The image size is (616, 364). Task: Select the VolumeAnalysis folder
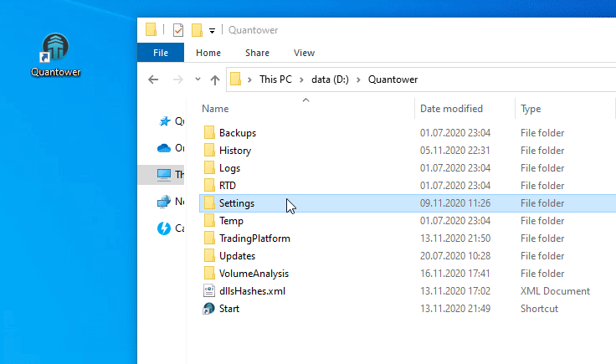tap(254, 274)
